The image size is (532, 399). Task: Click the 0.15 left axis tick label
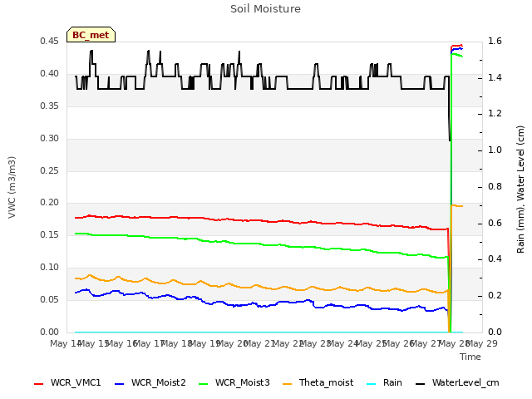(x=49, y=235)
